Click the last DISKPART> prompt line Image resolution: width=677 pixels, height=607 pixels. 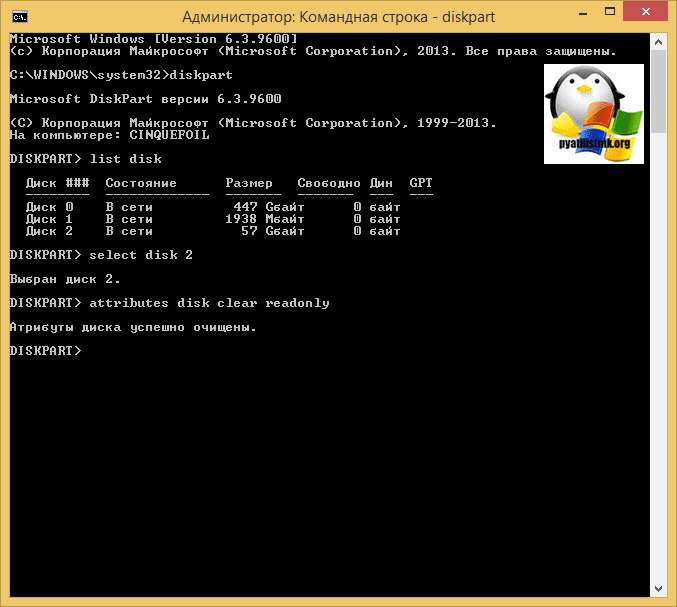45,351
